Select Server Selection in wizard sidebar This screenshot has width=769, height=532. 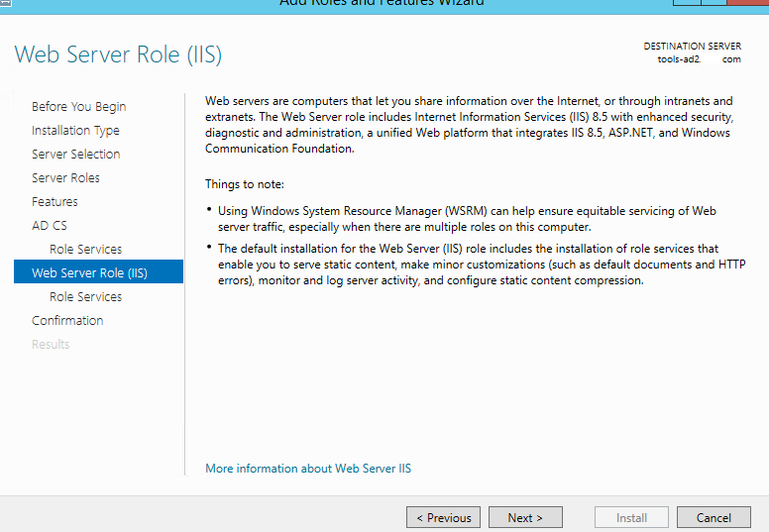click(76, 154)
